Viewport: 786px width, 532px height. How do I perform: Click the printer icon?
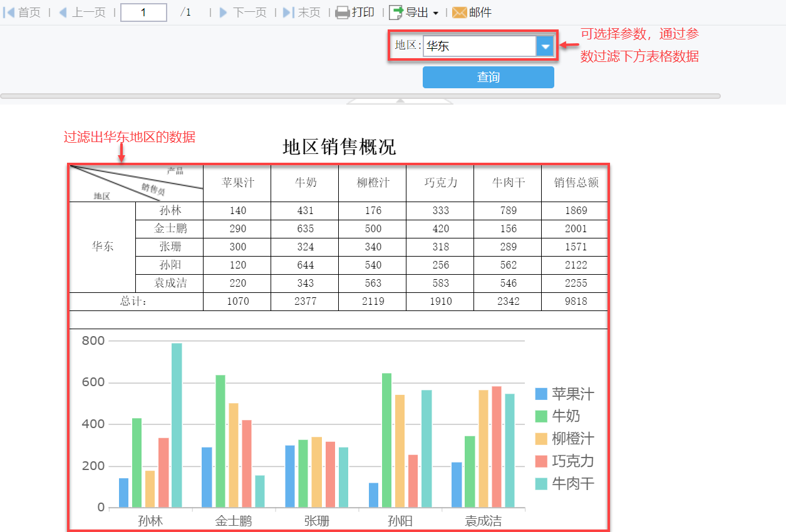coord(343,13)
